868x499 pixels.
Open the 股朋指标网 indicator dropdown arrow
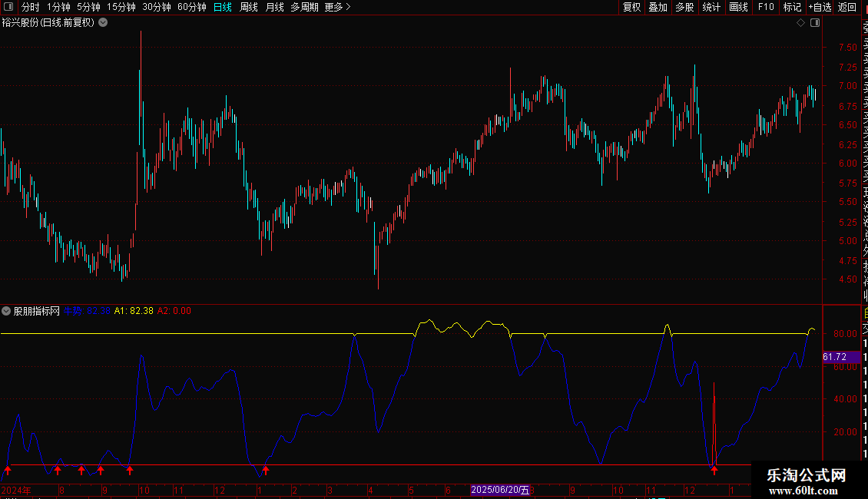[x=6, y=311]
